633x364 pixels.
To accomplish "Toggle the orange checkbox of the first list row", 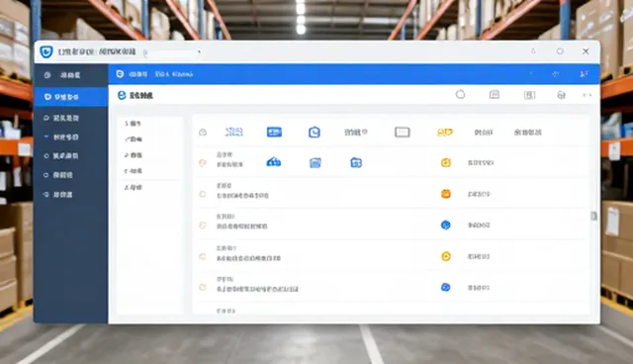I will (203, 162).
